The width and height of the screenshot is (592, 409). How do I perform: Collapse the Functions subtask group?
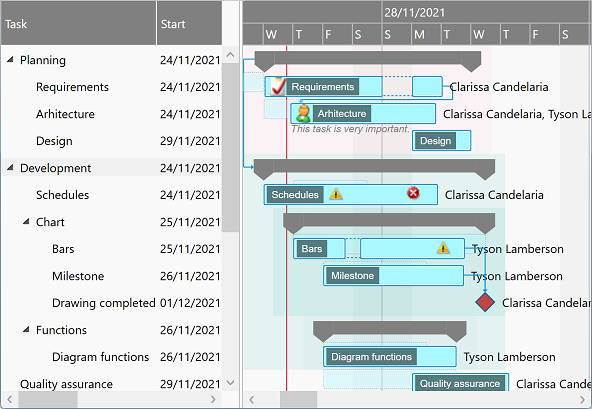pos(26,330)
